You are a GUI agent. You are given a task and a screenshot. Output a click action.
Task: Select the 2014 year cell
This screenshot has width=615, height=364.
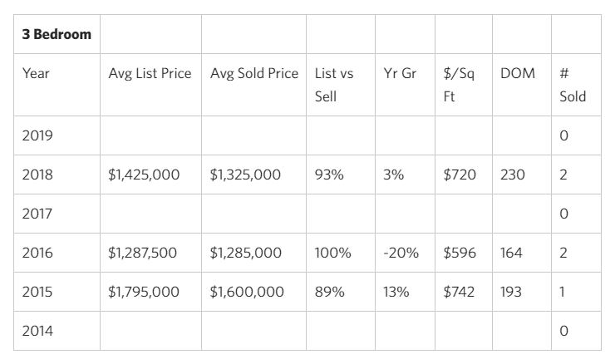tap(37, 332)
